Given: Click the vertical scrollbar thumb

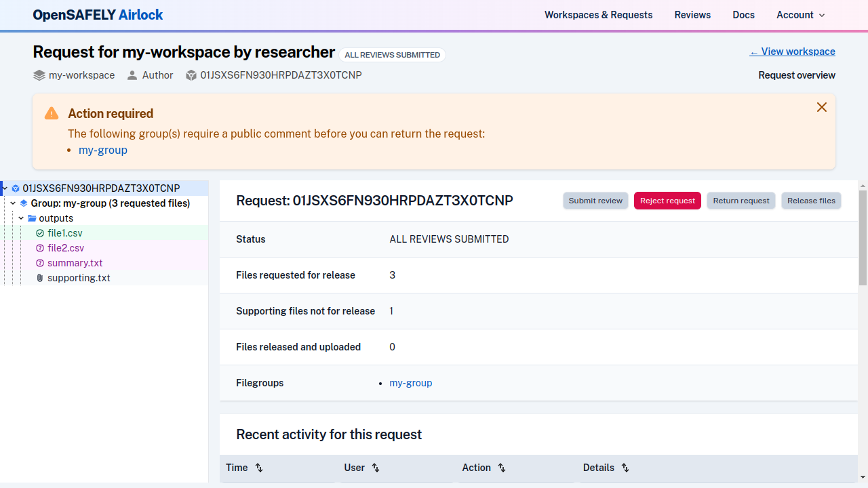Looking at the screenshot, I should coord(863,237).
